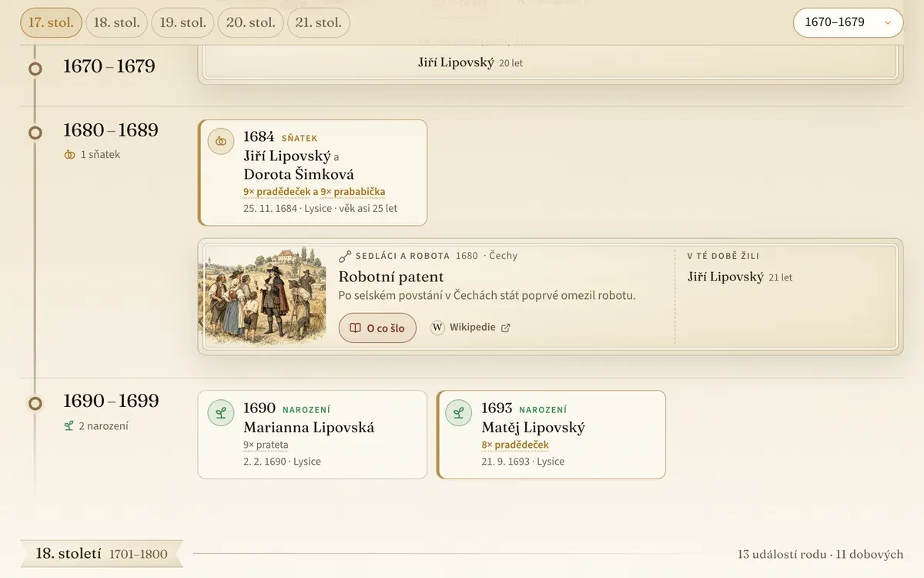
Task: Click the Wikipedia W icon
Action: click(437, 328)
